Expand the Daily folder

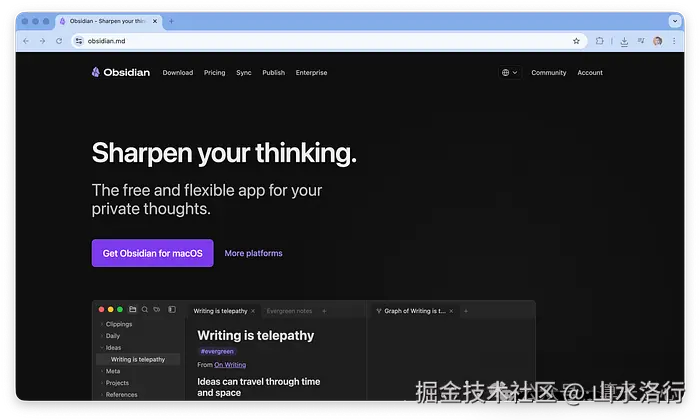pos(112,336)
